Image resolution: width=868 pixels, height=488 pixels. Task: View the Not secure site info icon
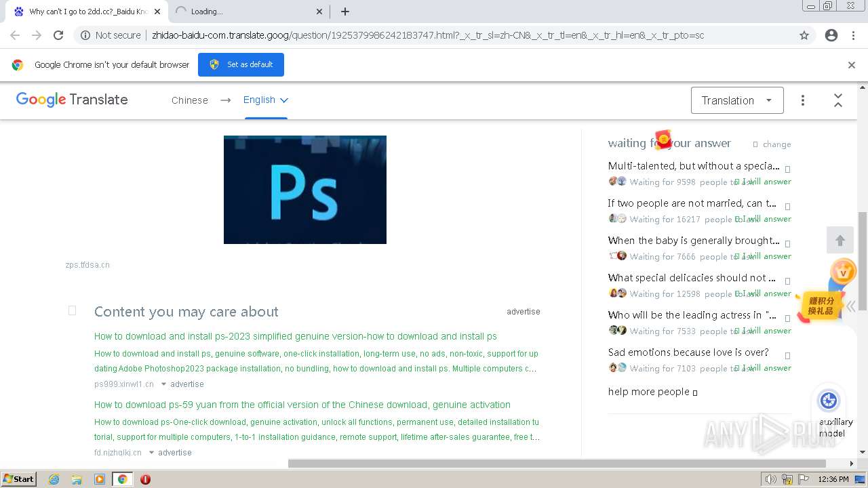click(x=85, y=35)
